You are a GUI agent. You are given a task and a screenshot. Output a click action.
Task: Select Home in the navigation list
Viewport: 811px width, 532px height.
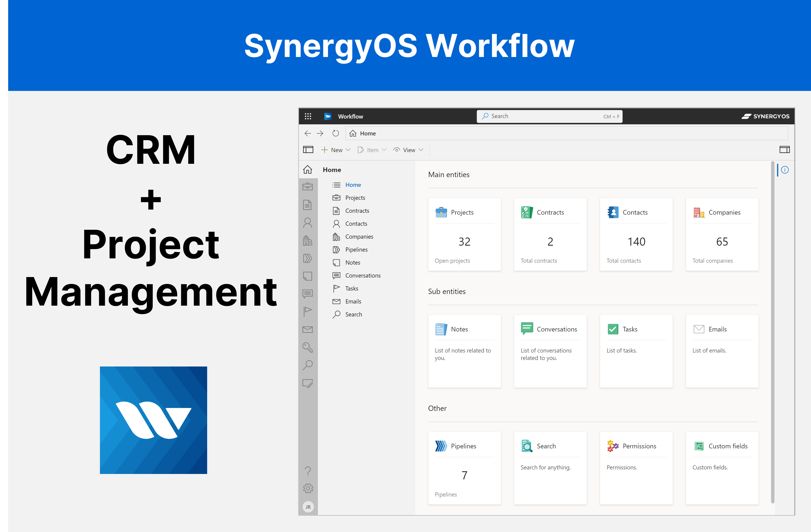[353, 185]
